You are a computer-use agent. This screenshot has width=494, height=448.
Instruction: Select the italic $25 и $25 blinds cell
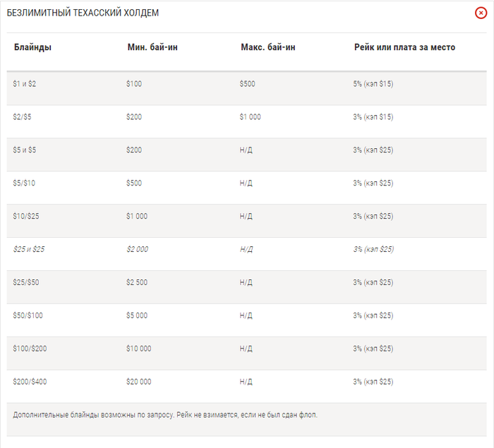29,249
